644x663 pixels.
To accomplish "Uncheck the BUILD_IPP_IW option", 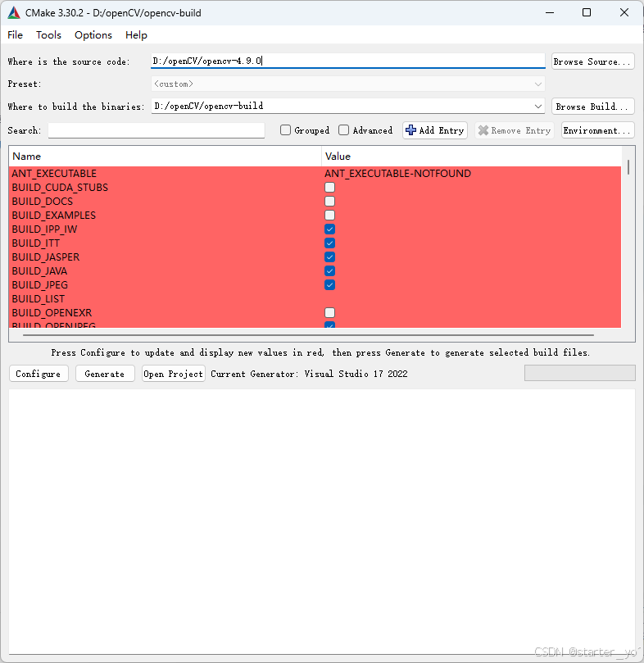I will pyautogui.click(x=330, y=229).
